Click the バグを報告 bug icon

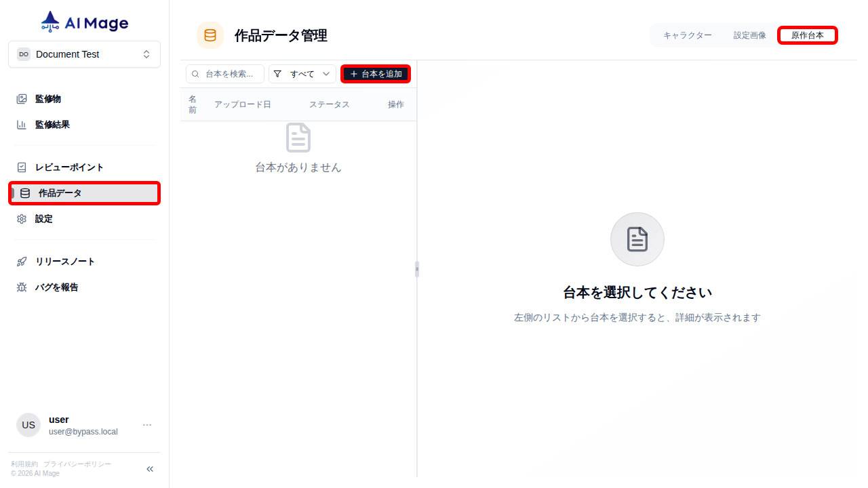(x=21, y=287)
